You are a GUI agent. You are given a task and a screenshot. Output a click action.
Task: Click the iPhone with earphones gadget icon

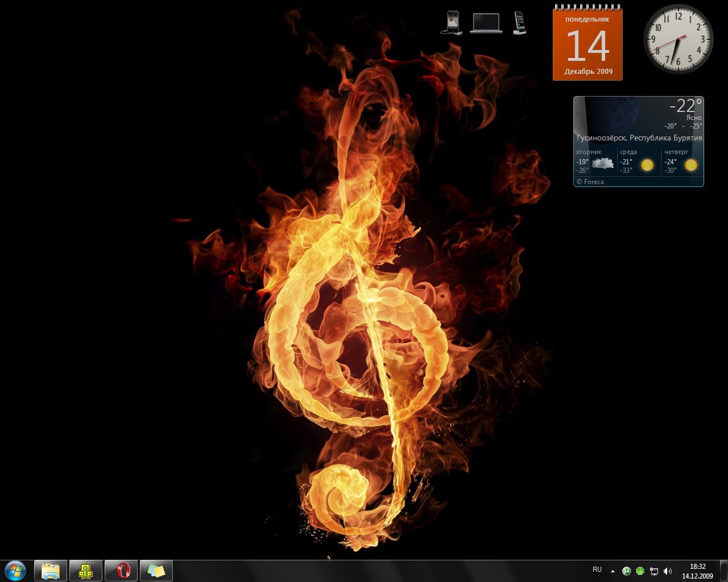(x=452, y=23)
